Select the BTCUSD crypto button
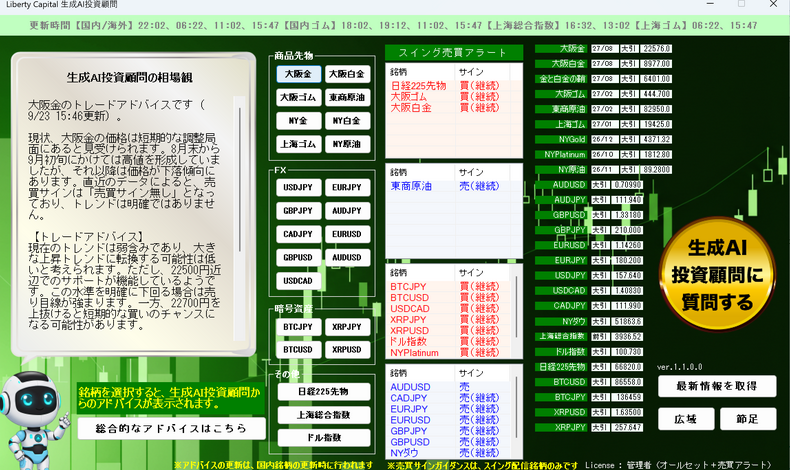Image resolution: width=790 pixels, height=470 pixels. 298,350
